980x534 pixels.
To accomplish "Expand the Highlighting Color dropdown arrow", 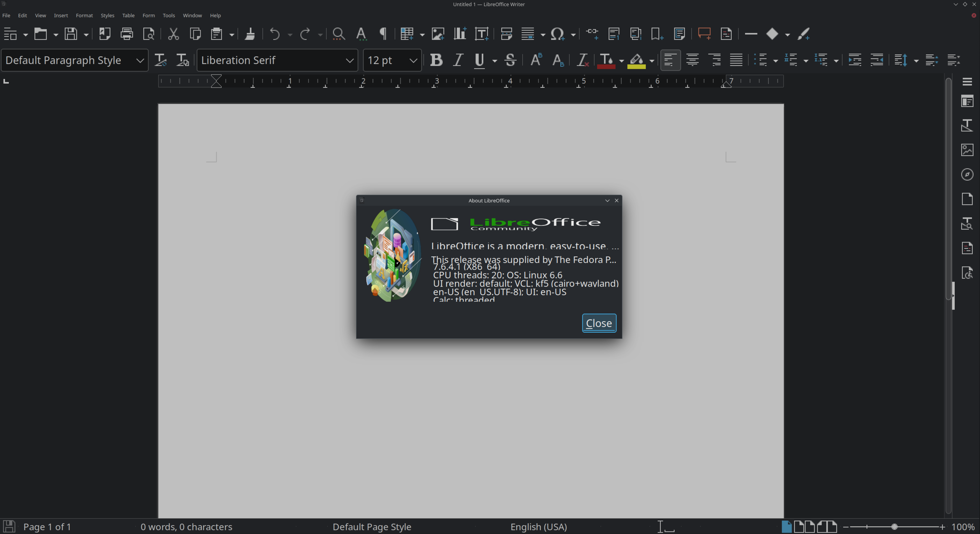I will click(x=652, y=61).
